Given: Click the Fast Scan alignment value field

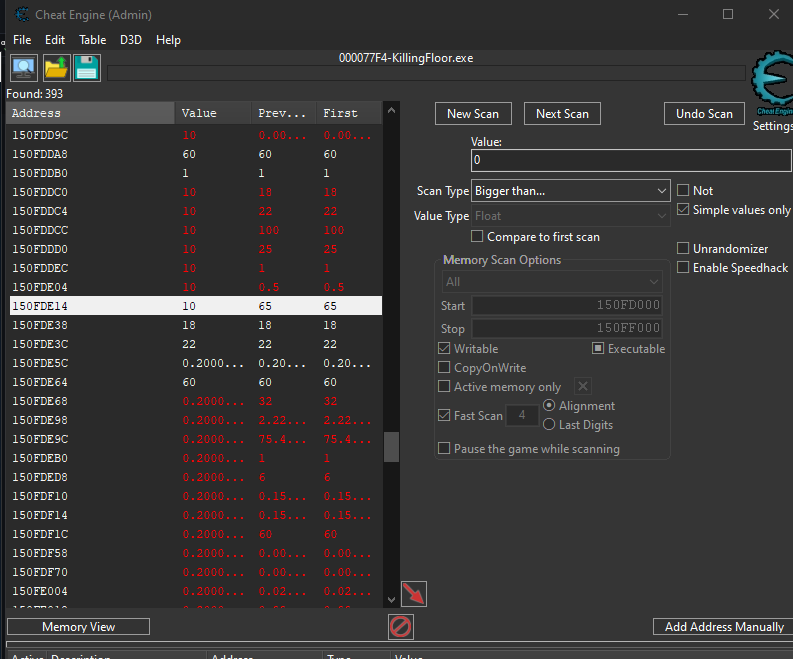Looking at the screenshot, I should tap(521, 415).
